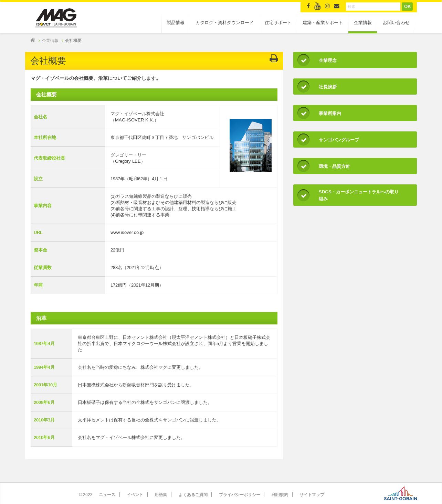Open the 用語集 footer link
The height and width of the screenshot is (504, 442).
(x=161, y=495)
